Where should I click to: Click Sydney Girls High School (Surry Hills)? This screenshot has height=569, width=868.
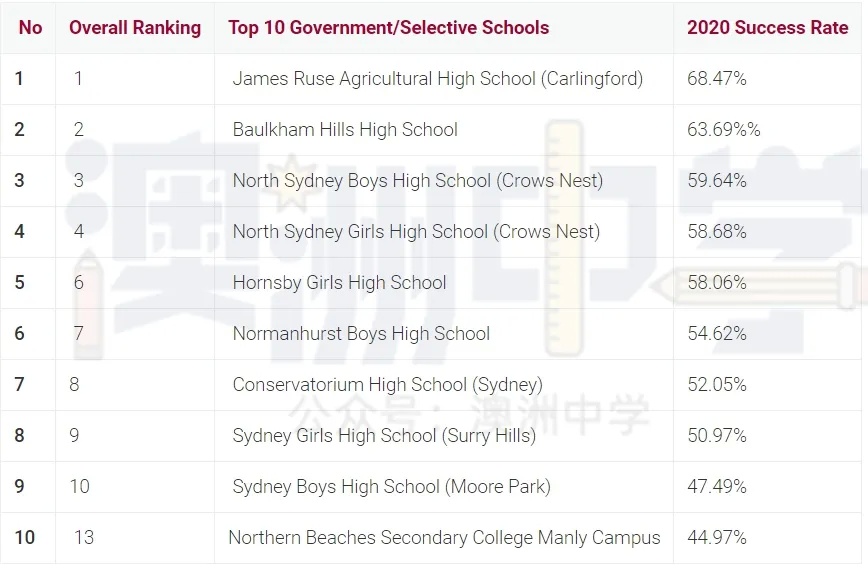pos(384,436)
